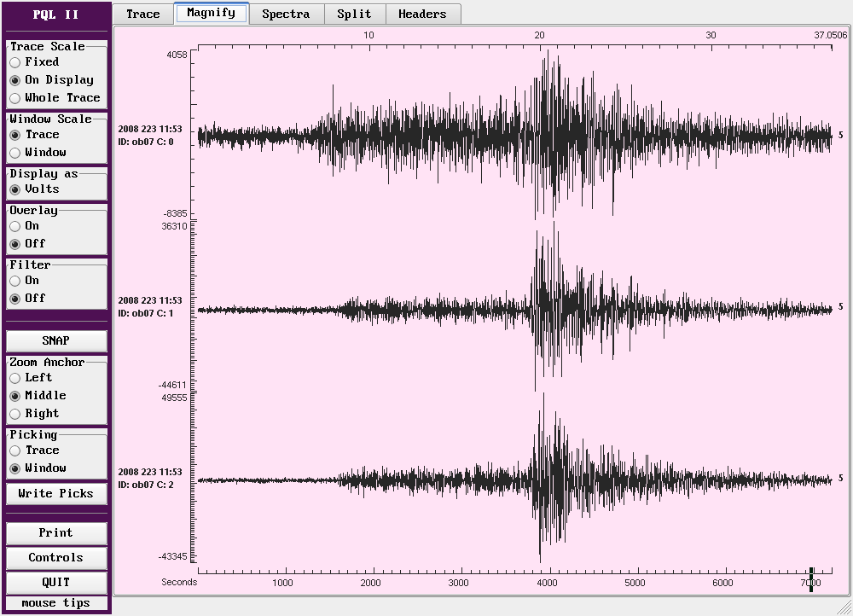Click the Print button
The width and height of the screenshot is (853, 616).
pos(56,533)
